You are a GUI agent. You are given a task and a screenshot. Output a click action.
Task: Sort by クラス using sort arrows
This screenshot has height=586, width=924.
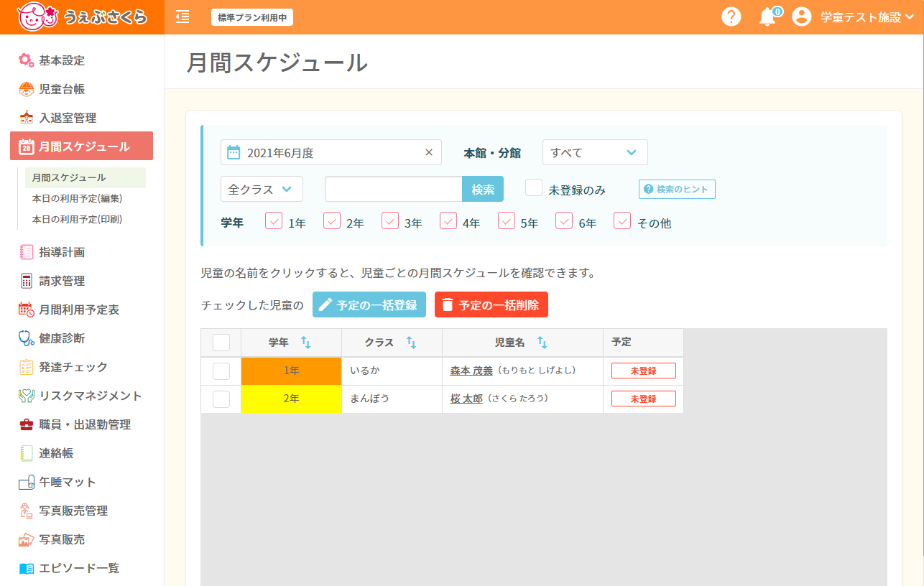411,343
